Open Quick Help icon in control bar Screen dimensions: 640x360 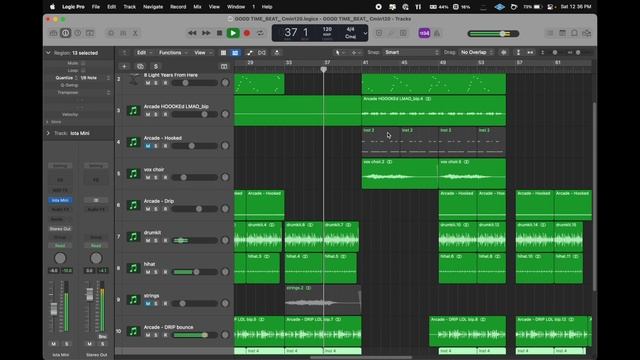tap(78, 33)
